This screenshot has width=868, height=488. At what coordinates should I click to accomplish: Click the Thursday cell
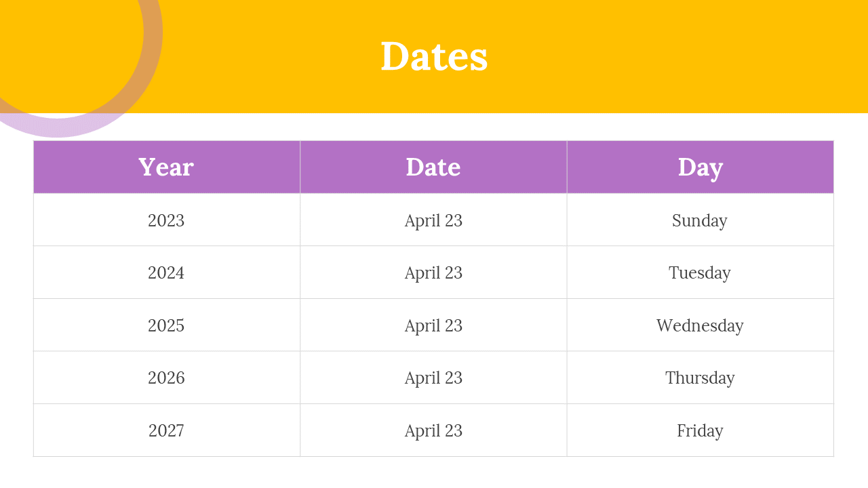click(701, 378)
